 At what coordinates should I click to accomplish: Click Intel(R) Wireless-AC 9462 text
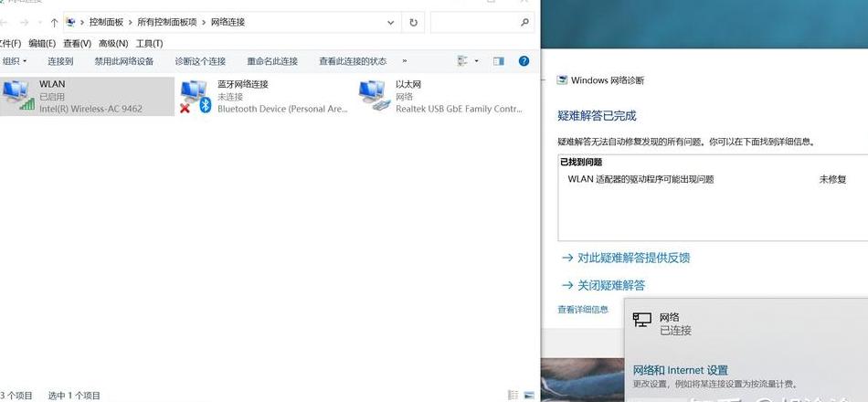point(90,109)
